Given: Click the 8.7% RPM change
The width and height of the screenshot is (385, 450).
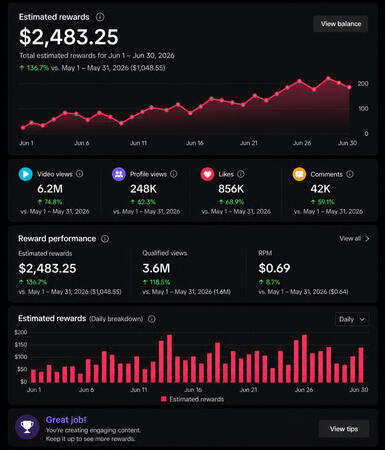Looking at the screenshot, I should pyautogui.click(x=269, y=282).
